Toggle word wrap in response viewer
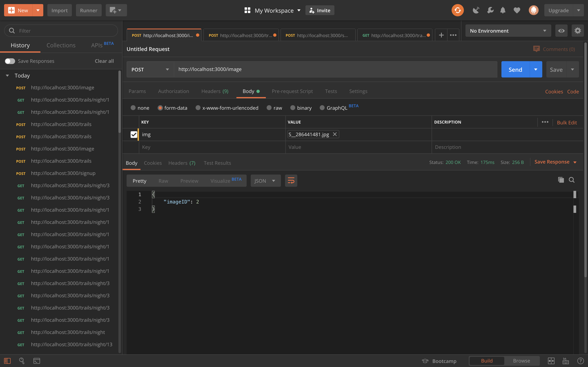This screenshot has width=588, height=367. pyautogui.click(x=291, y=181)
